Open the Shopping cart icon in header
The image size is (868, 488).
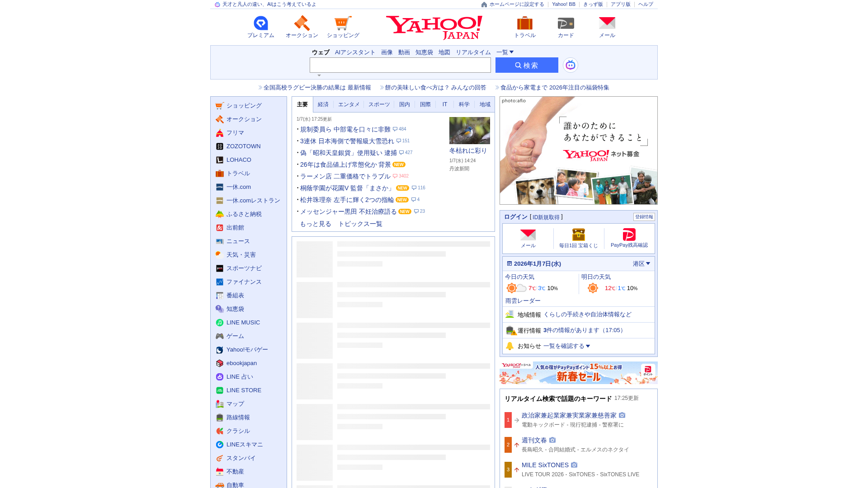point(343,23)
